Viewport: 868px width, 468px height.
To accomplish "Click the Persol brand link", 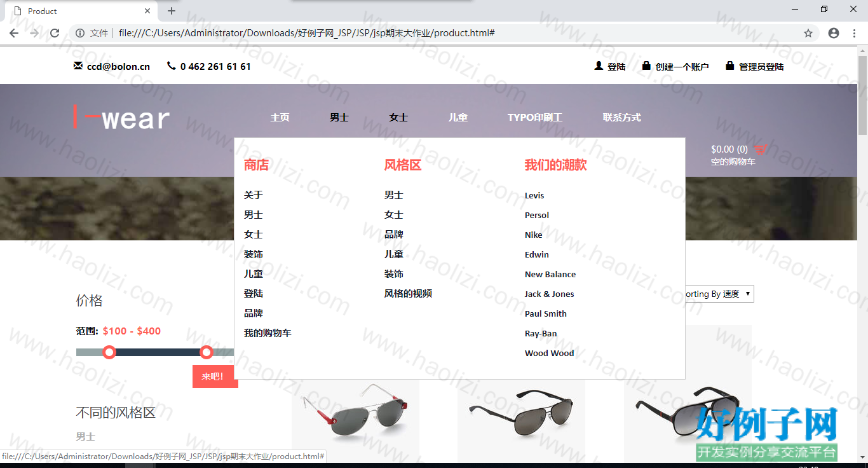I will pyautogui.click(x=537, y=215).
